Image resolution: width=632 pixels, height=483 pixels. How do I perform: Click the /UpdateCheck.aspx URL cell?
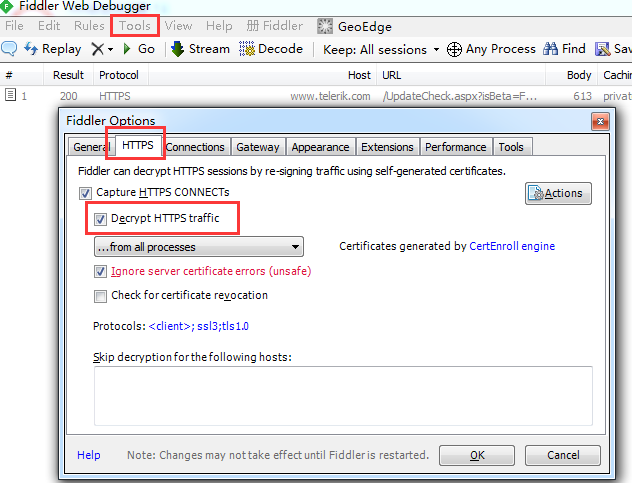tap(460, 96)
